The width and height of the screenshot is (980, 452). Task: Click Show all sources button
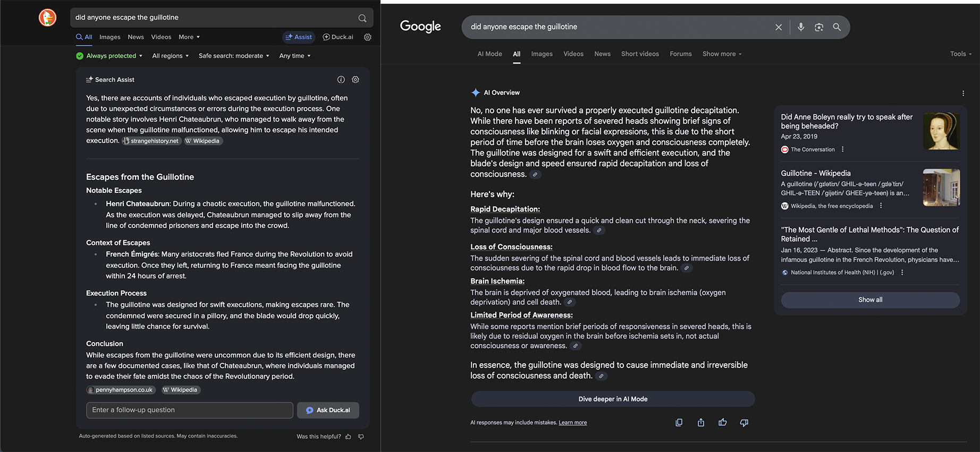click(x=871, y=300)
